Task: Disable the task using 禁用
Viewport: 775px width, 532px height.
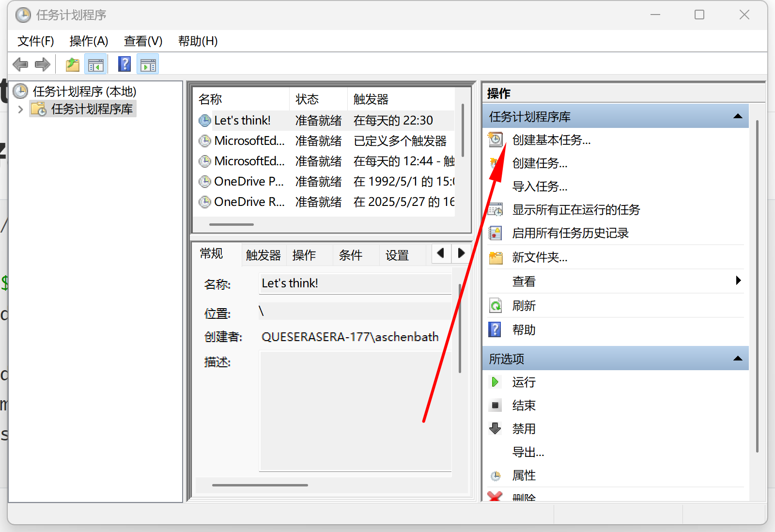Action: click(x=524, y=429)
